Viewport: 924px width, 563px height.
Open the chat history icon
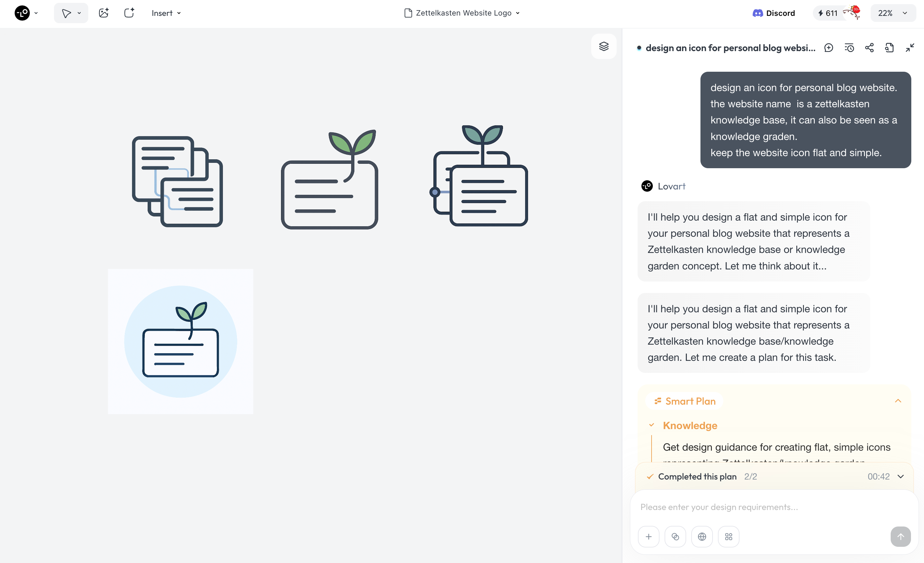pos(849,48)
